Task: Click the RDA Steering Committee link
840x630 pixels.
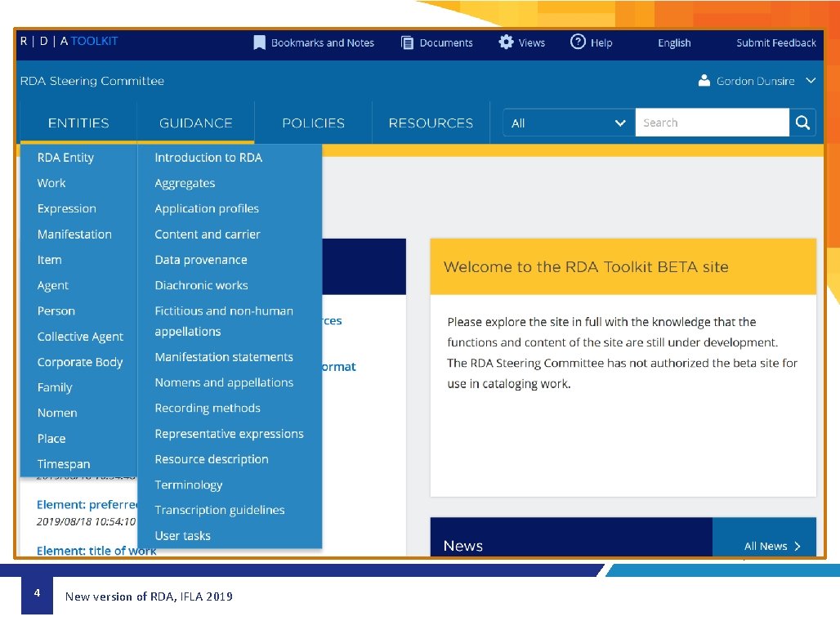Action: click(x=92, y=81)
